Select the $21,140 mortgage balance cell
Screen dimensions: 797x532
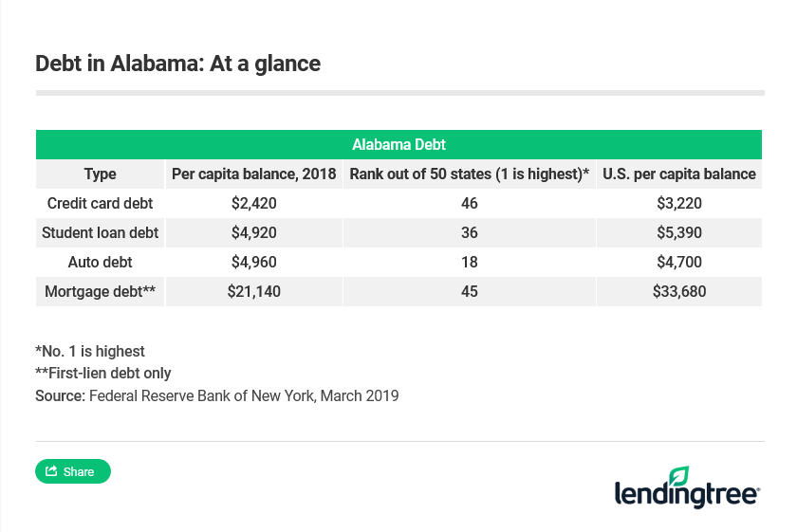click(252, 291)
